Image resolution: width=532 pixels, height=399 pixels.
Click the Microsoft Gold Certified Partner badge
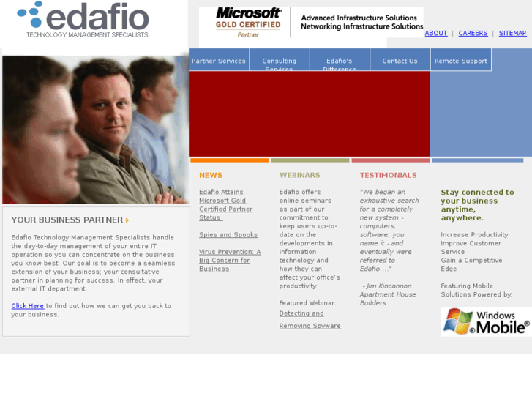click(x=248, y=23)
